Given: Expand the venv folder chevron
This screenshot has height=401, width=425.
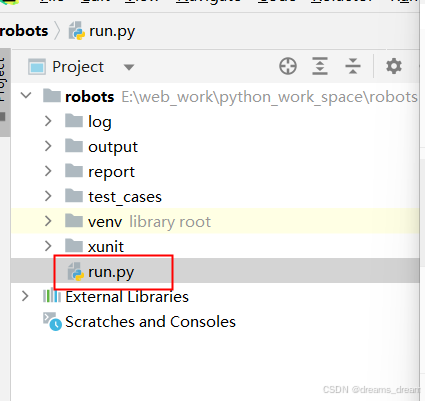Looking at the screenshot, I should (48, 221).
